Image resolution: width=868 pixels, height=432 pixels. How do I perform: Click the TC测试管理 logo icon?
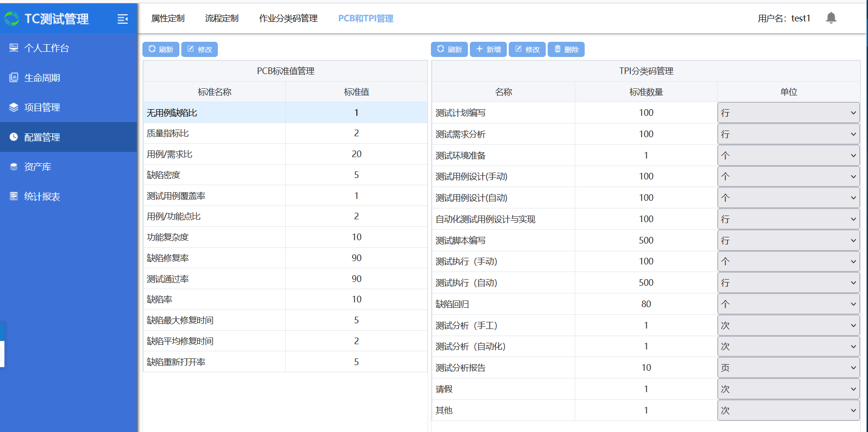click(12, 19)
